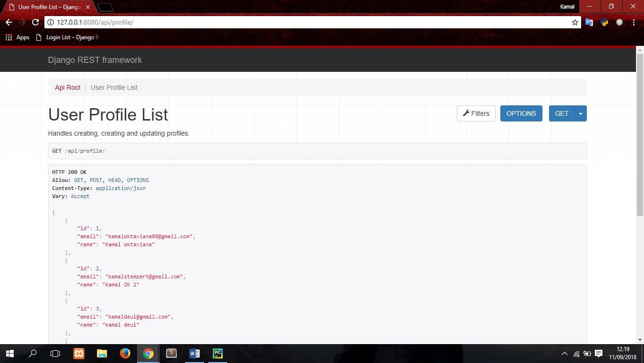644x363 pixels.
Task: Click the User Profile List breadcrumb text
Action: point(114,87)
